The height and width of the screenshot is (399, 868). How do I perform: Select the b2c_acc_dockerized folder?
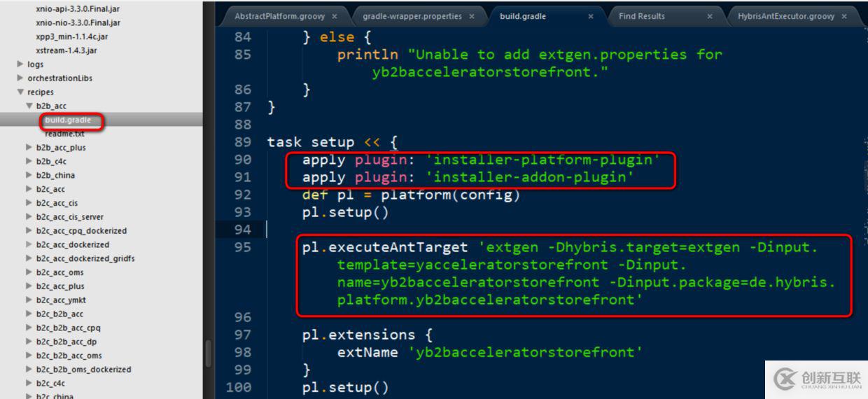point(73,245)
